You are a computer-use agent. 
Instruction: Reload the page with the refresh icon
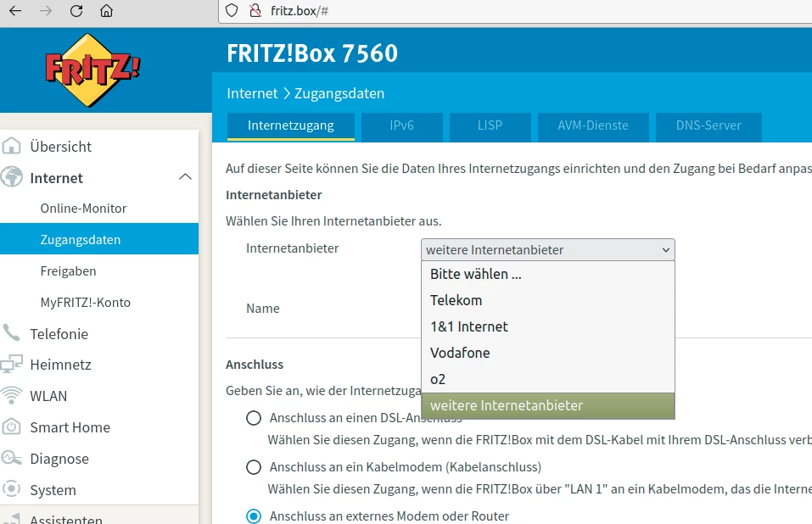pyautogui.click(x=76, y=11)
